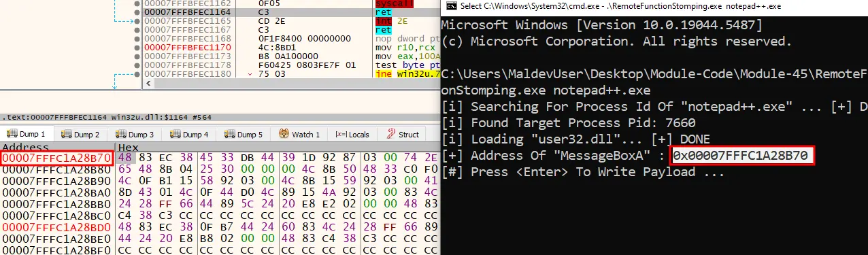Open the Struct tab
868x255 pixels.
pyautogui.click(x=402, y=135)
